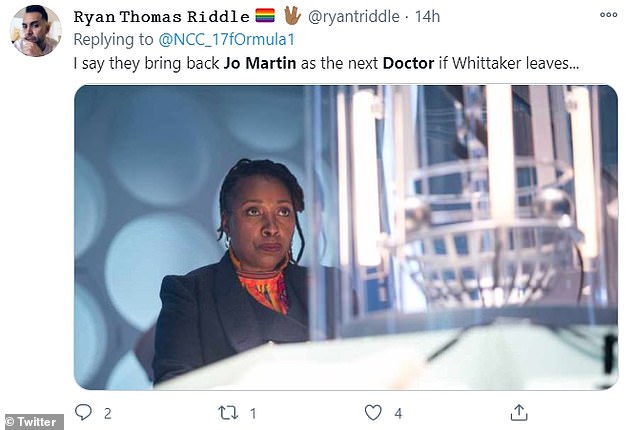
Task: Click the retweet count number 1
Action: coord(253,413)
